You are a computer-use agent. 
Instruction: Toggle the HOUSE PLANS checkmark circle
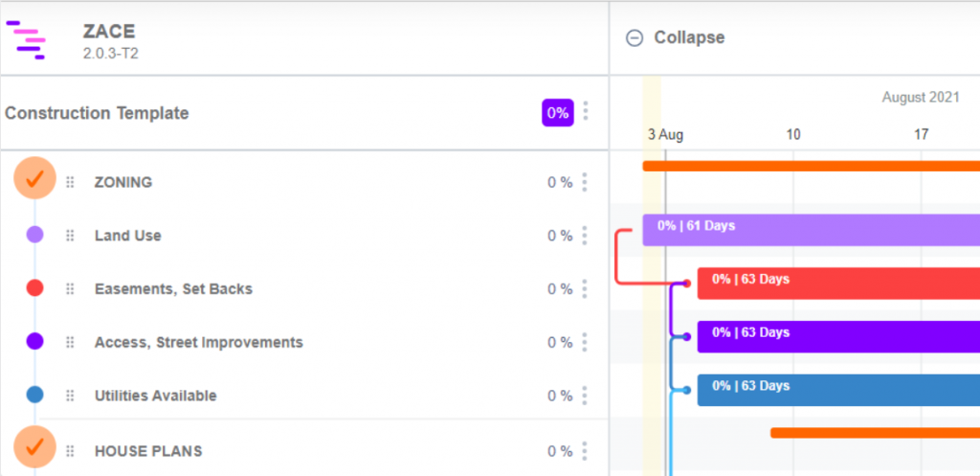point(35,446)
